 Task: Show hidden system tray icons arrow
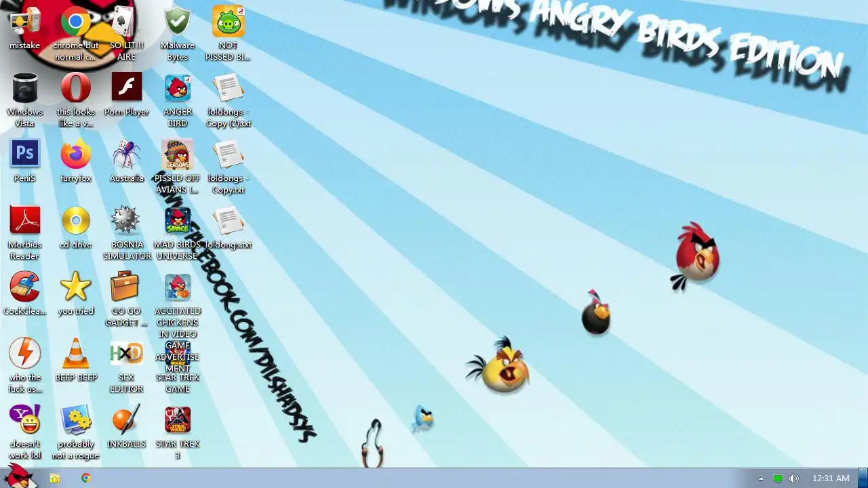[x=761, y=479]
